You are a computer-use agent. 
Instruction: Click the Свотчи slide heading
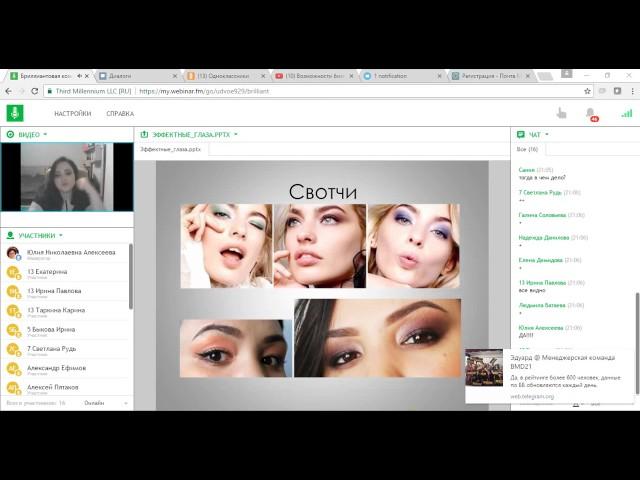click(x=322, y=191)
